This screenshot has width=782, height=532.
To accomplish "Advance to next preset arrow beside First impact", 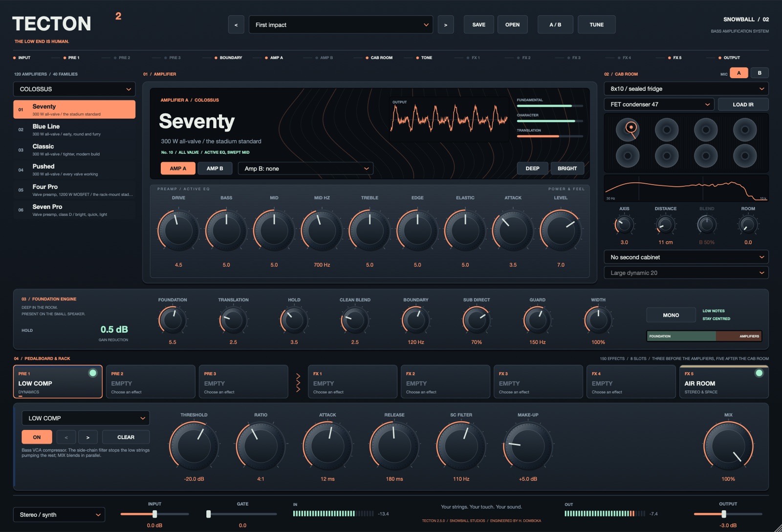I will click(x=445, y=25).
